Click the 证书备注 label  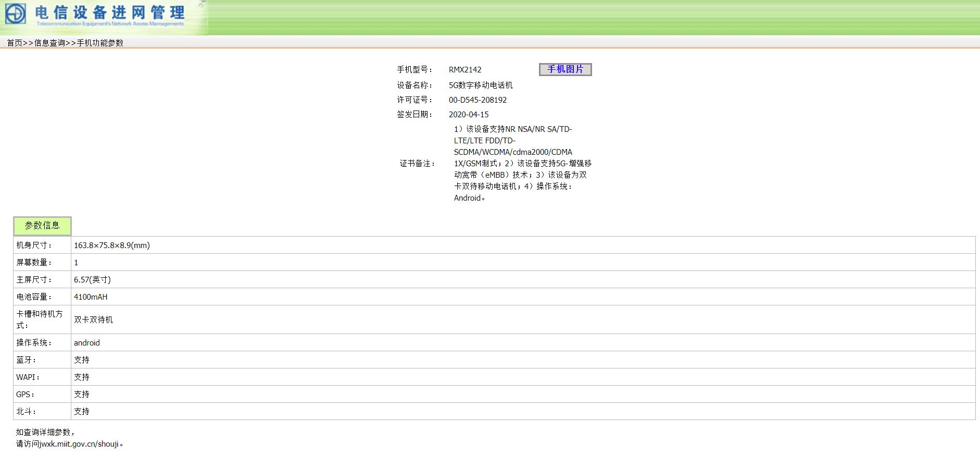point(417,164)
